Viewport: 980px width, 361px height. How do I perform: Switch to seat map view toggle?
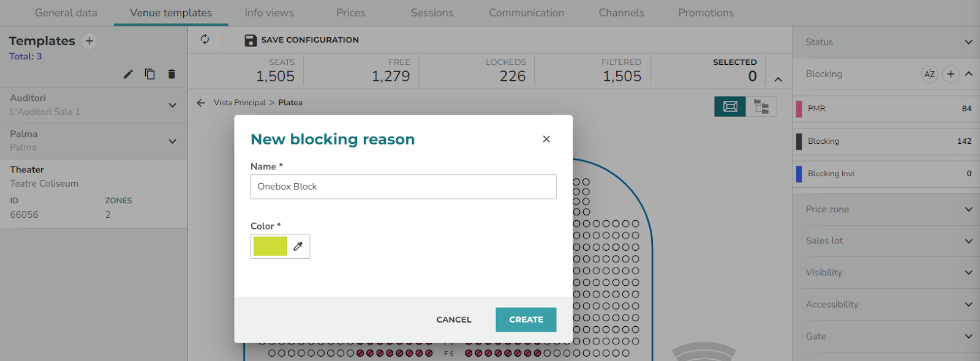(730, 106)
